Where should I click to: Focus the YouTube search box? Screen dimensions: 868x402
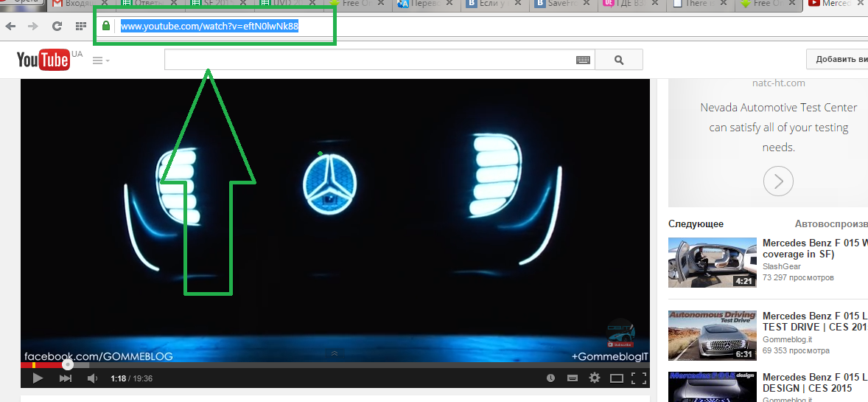[x=379, y=59]
